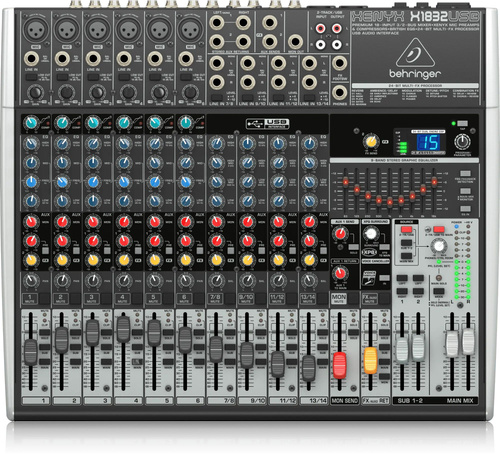The height and width of the screenshot is (455, 500).
Task: Click channel 1 teal compressor knob
Action: [x=31, y=123]
